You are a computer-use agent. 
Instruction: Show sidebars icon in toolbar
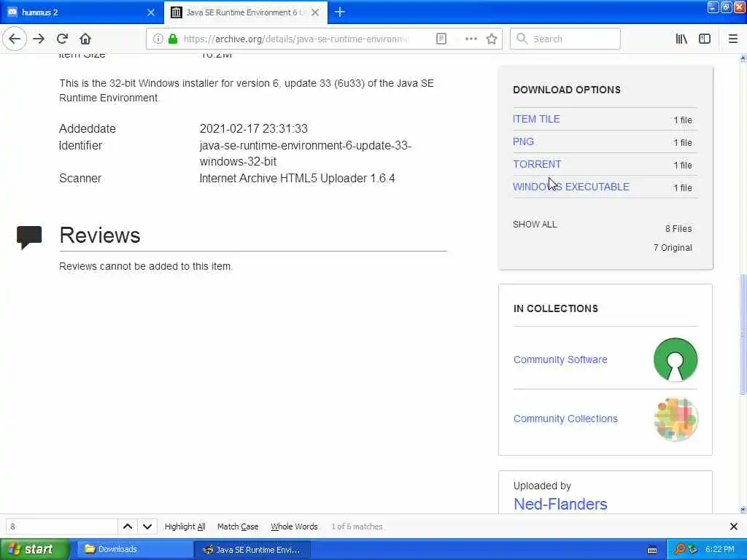pyautogui.click(x=705, y=39)
